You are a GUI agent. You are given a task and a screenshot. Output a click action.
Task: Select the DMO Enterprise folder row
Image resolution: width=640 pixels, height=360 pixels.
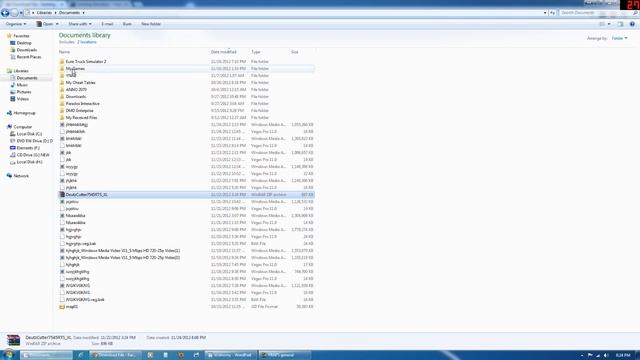(187, 111)
